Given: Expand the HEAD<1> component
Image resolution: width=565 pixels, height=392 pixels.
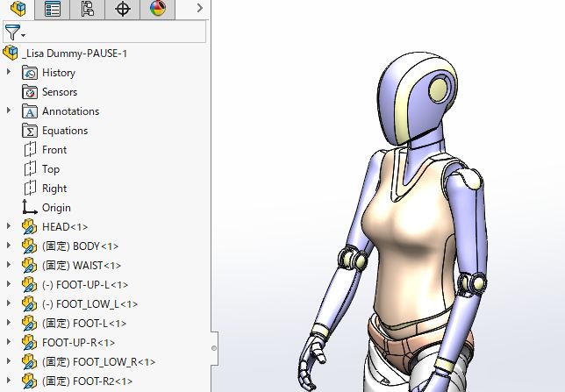Looking at the screenshot, I should (9, 226).
